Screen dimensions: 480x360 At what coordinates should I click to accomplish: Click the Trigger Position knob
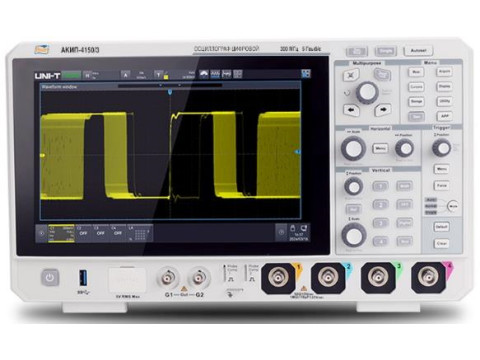pyautogui.click(x=442, y=148)
